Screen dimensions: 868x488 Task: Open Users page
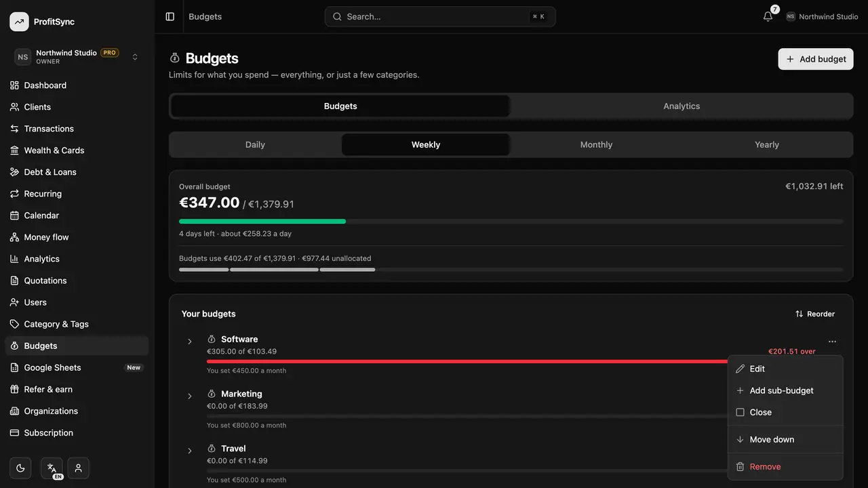[x=77, y=302]
